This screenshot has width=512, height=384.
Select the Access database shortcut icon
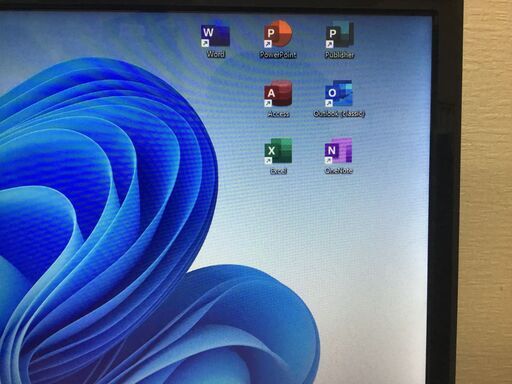click(x=278, y=94)
